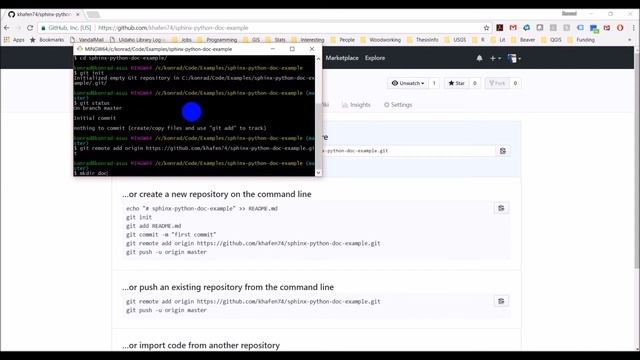Open the Insights tab
640x360 pixels.
356,105
